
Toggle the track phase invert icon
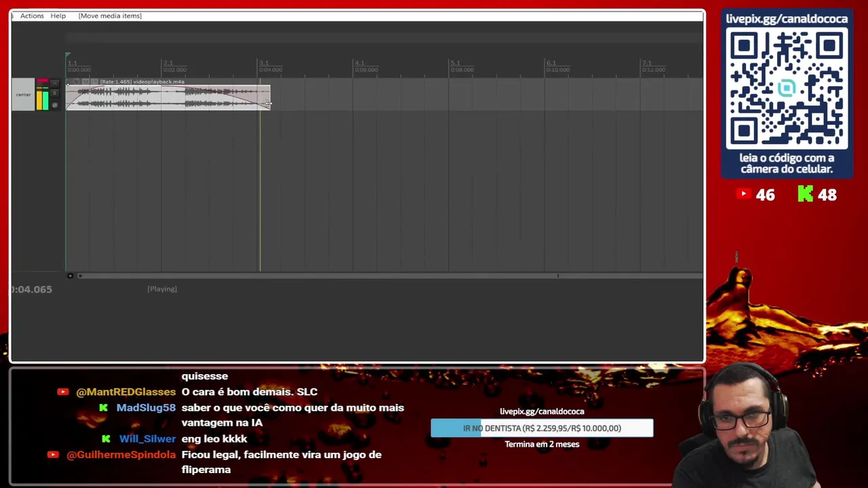[x=55, y=105]
